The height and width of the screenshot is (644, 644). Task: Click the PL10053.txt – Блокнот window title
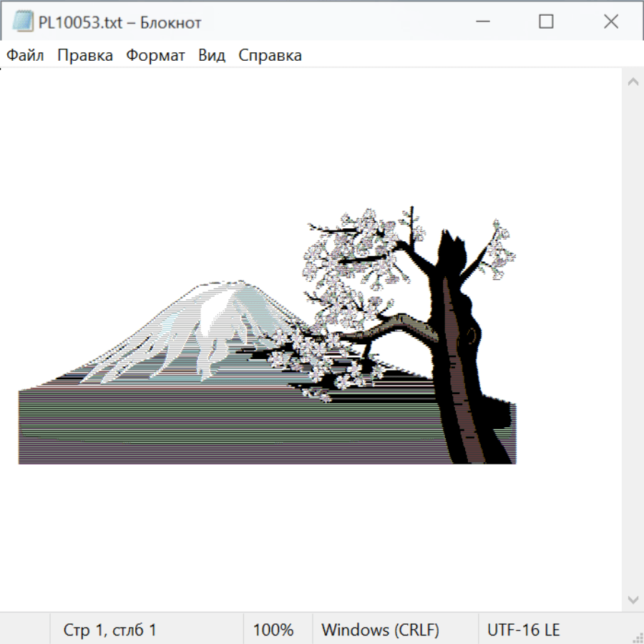pos(120,22)
